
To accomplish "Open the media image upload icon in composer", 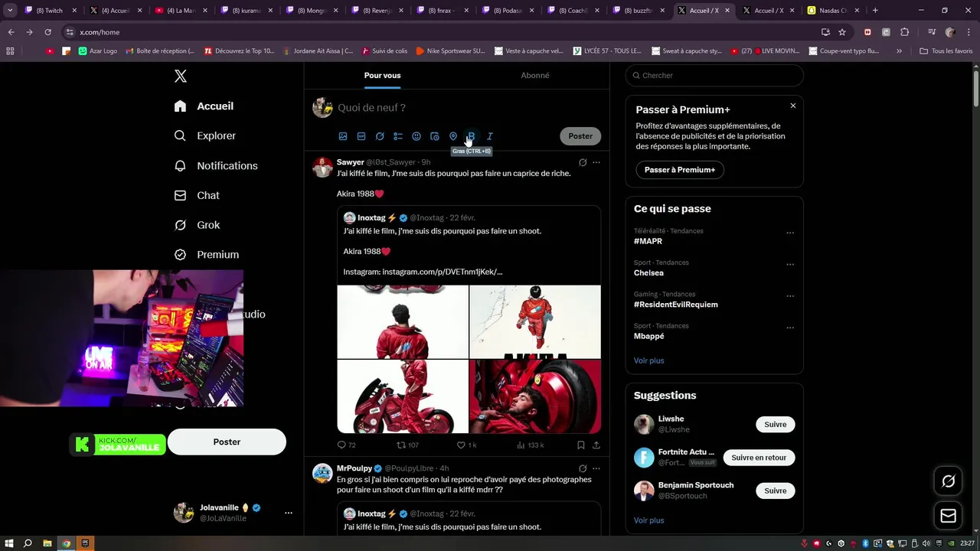I will (343, 136).
